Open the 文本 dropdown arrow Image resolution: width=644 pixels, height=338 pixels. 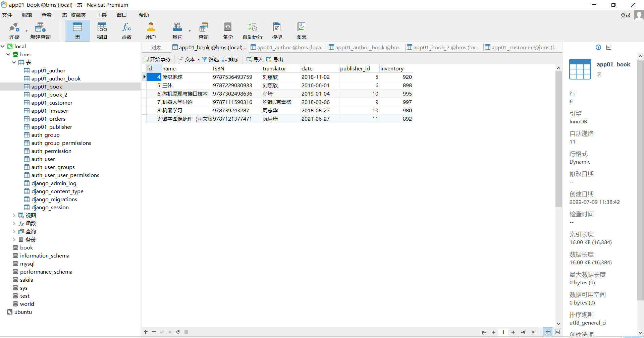tap(199, 60)
